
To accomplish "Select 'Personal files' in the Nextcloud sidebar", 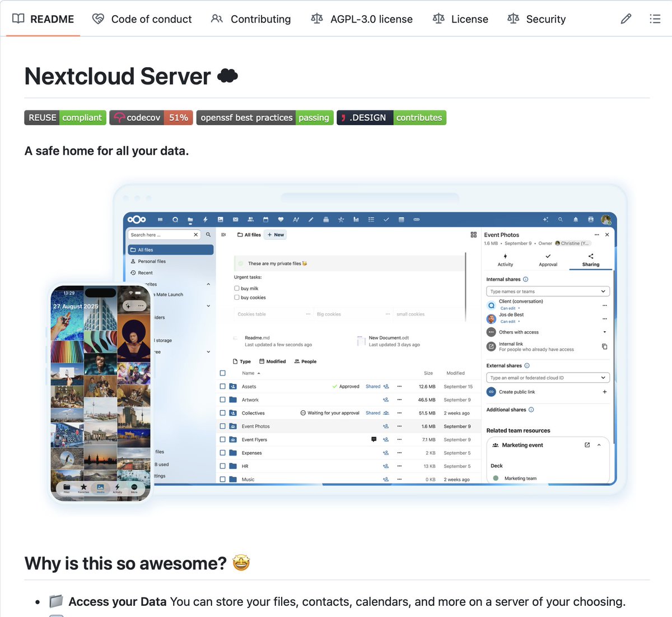I will pos(171,261).
